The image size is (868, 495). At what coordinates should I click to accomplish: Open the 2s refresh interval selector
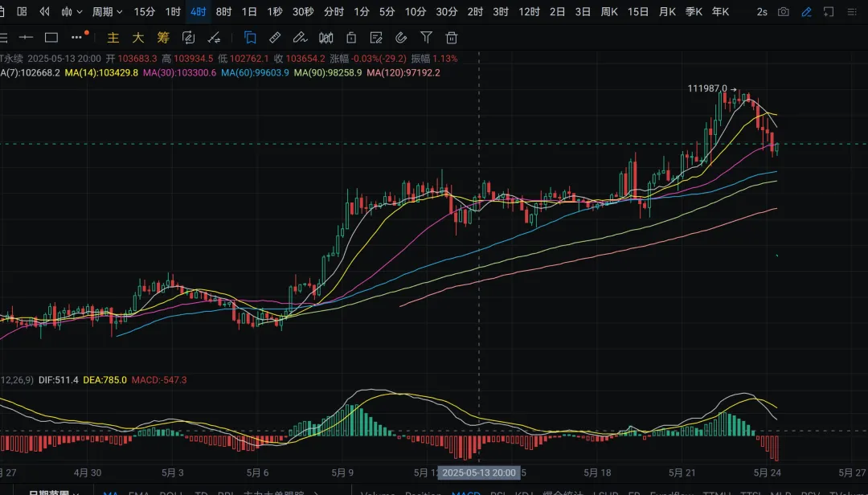click(762, 12)
